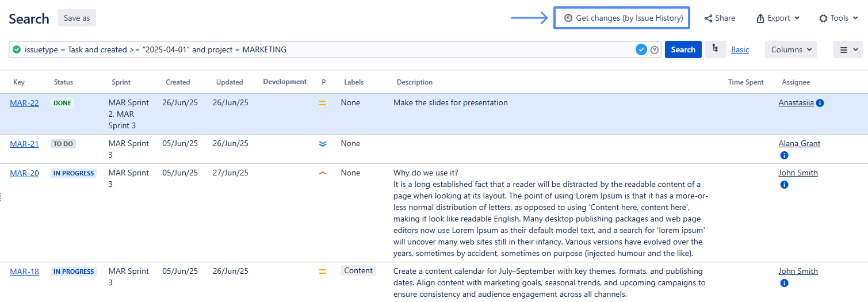Click the lowest priority icon for MAR-21
Image resolution: width=868 pixels, height=302 pixels.
click(323, 144)
